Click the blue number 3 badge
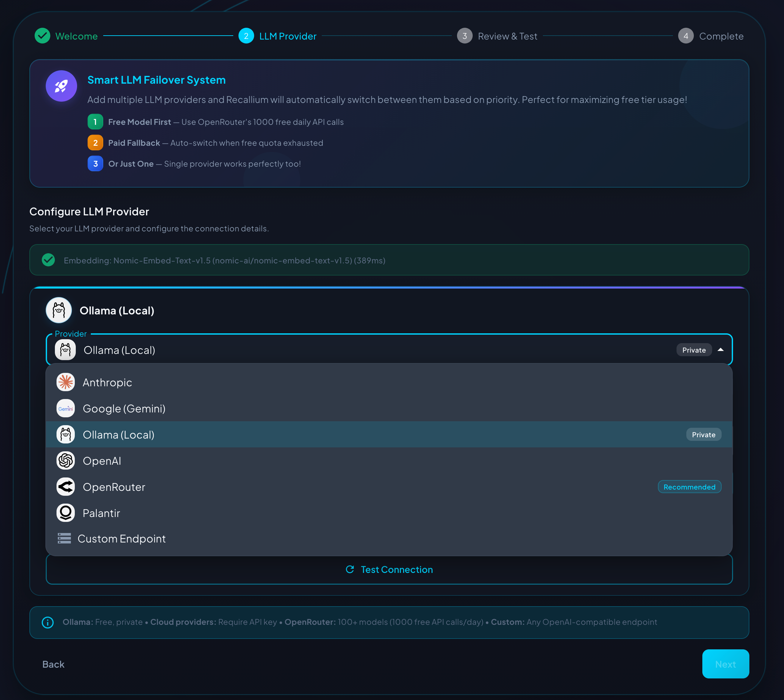The width and height of the screenshot is (784, 700). pyautogui.click(x=95, y=163)
